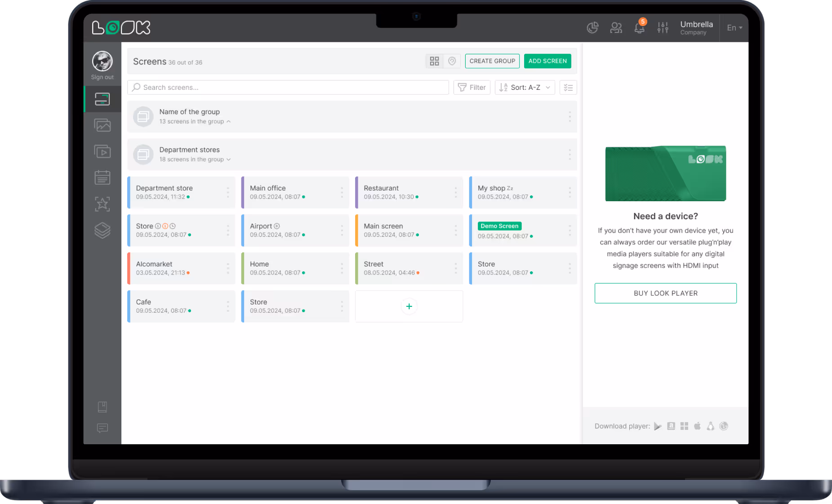Screen dimensions: 832x504
Task: Open the Sort: A-Z dropdown
Action: (525, 87)
